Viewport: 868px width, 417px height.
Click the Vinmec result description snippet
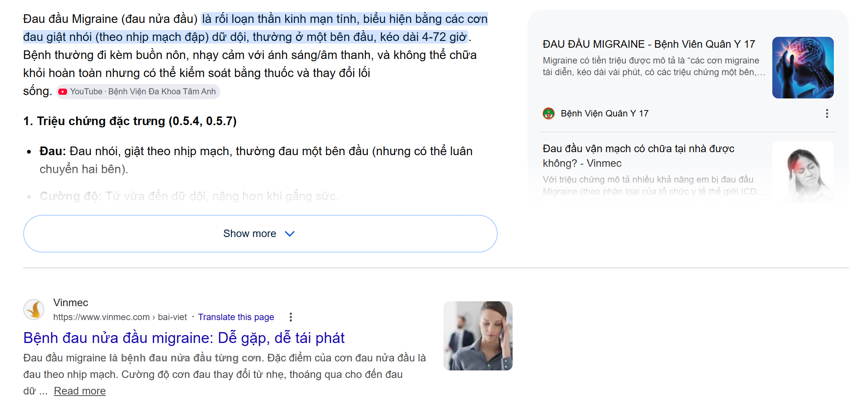(224, 374)
